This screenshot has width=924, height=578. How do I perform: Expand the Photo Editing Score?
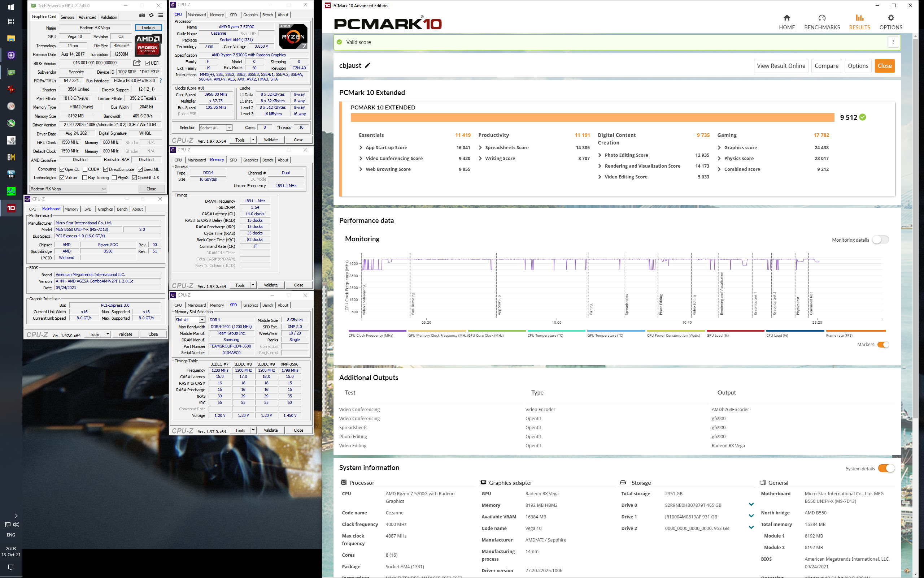click(600, 155)
